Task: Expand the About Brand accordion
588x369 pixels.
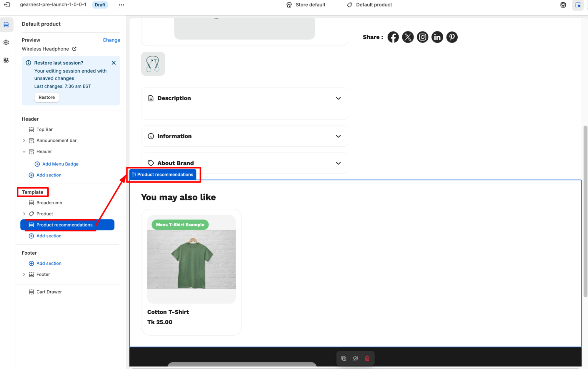Action: [x=338, y=163]
